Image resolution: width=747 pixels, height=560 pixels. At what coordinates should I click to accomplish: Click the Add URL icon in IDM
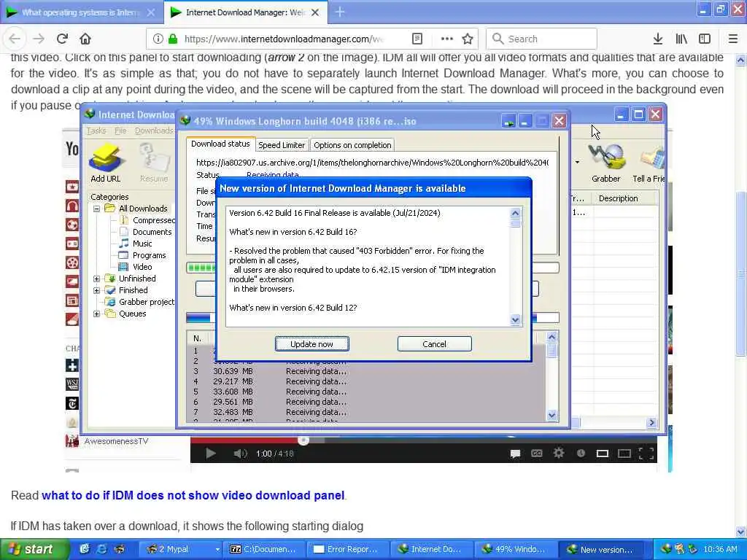(105, 163)
